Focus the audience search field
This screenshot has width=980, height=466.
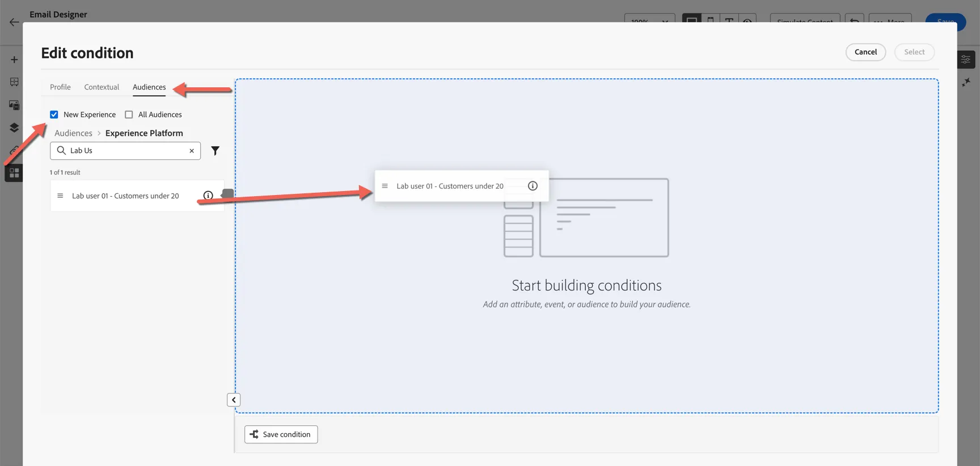click(125, 151)
